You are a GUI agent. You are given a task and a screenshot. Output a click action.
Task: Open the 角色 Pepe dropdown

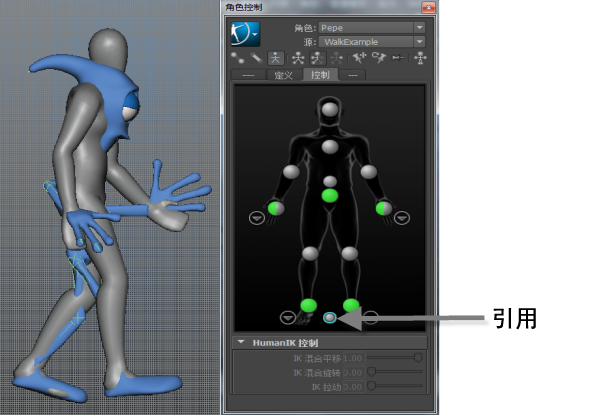pos(372,28)
